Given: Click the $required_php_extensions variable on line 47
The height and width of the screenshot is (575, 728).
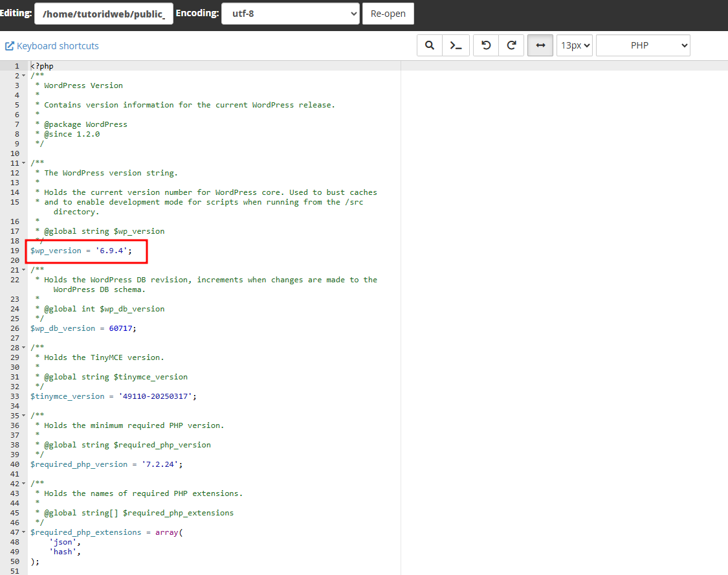Looking at the screenshot, I should (x=86, y=532).
